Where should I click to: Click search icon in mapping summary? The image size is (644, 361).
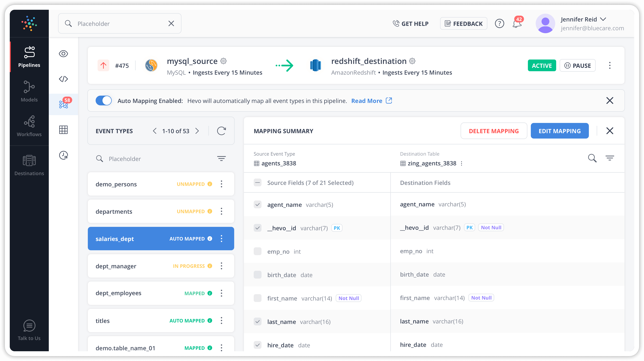(x=592, y=158)
